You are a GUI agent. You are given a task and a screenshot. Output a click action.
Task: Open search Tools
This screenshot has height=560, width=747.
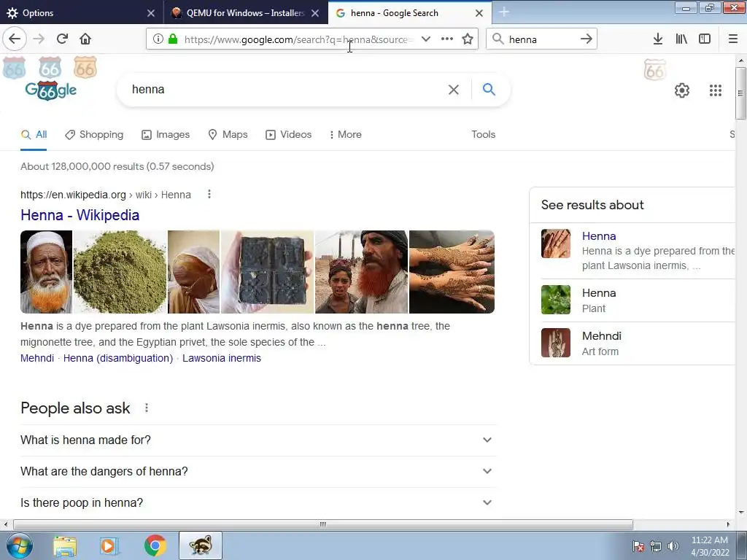point(483,135)
